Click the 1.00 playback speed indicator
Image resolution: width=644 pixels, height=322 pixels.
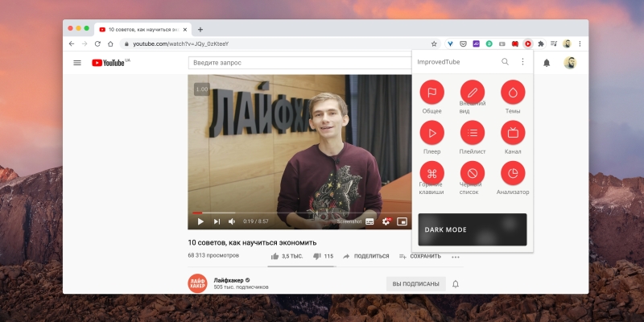pyautogui.click(x=202, y=89)
